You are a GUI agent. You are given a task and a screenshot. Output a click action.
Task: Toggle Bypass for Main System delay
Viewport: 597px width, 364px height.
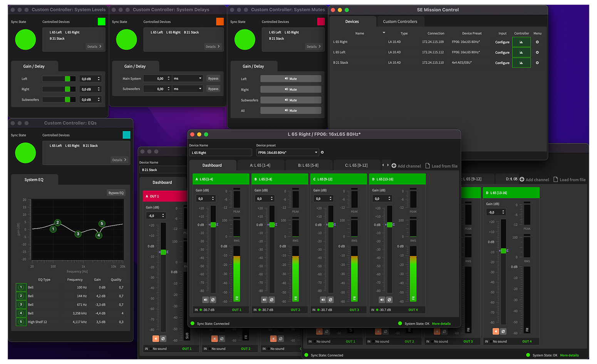point(213,78)
